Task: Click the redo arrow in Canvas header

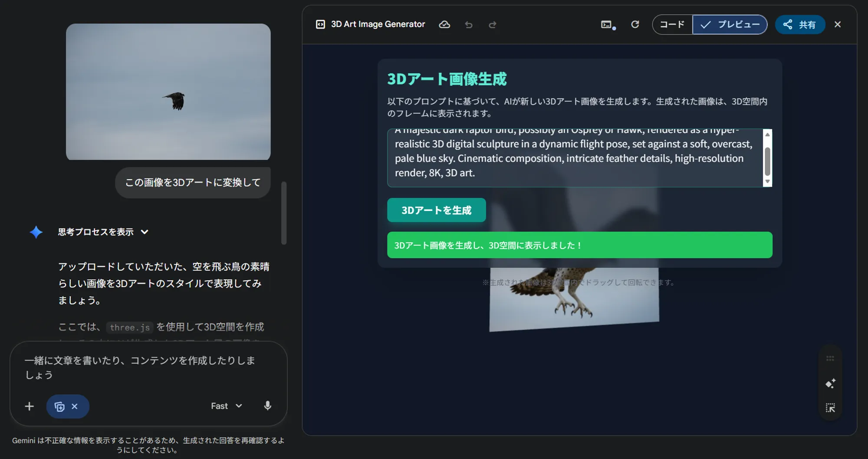Action: [493, 25]
